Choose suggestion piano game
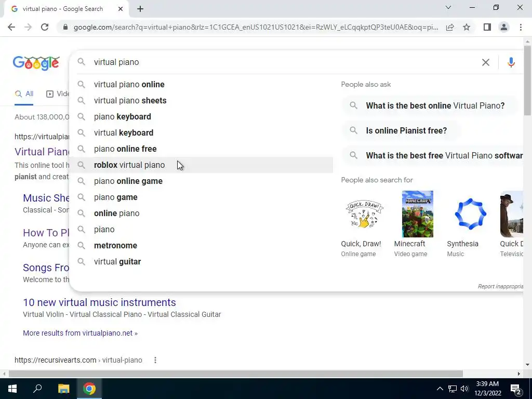Screen dimensions: 532x399 [x=201, y=197]
